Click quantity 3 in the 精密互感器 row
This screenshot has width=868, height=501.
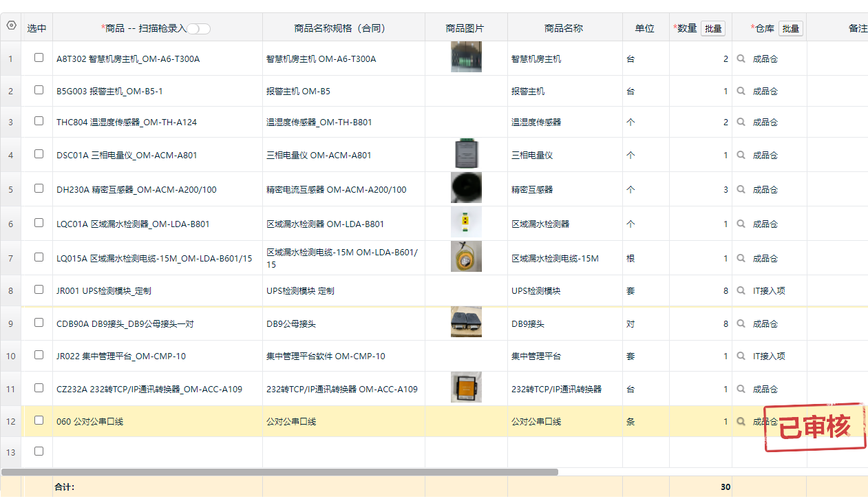point(726,190)
